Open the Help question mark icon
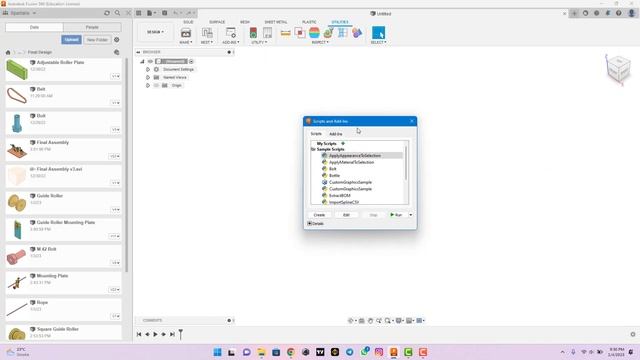The height and width of the screenshot is (360, 640). coord(619,13)
